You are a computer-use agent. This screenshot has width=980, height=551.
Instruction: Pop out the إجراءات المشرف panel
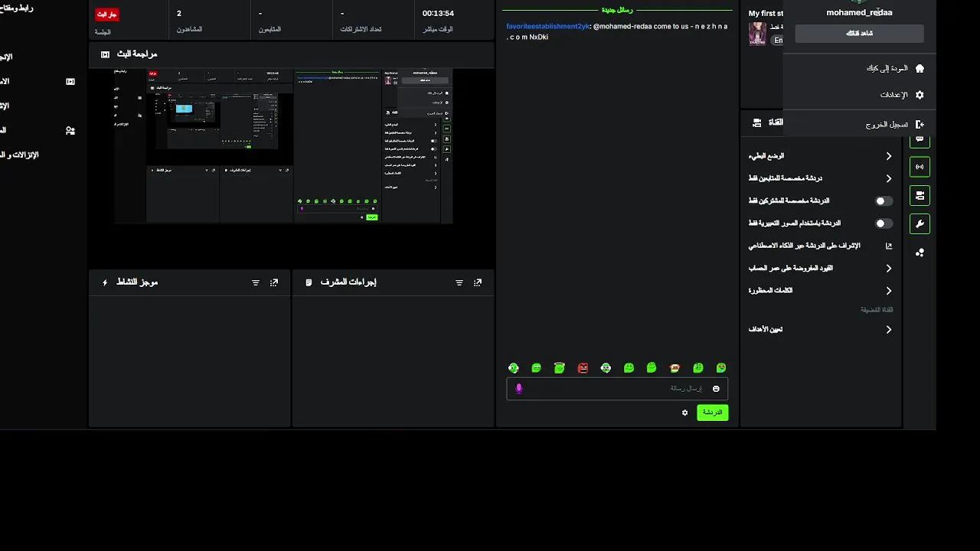[x=478, y=282]
